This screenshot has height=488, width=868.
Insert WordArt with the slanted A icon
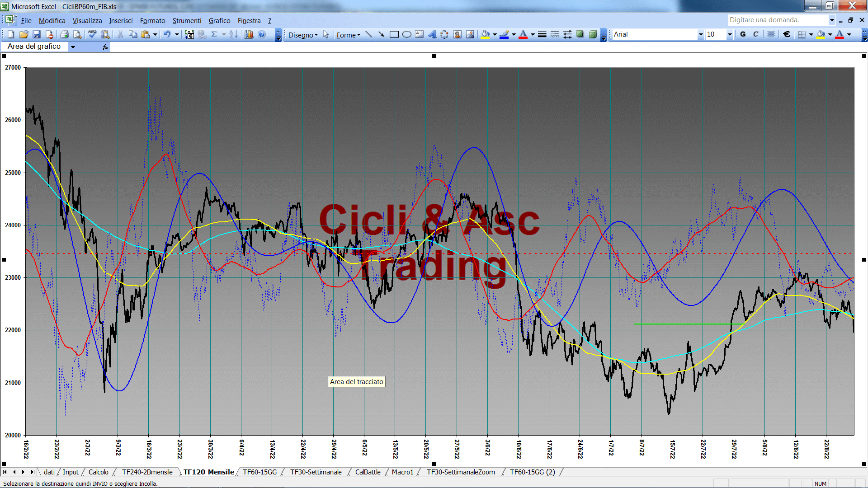point(432,34)
